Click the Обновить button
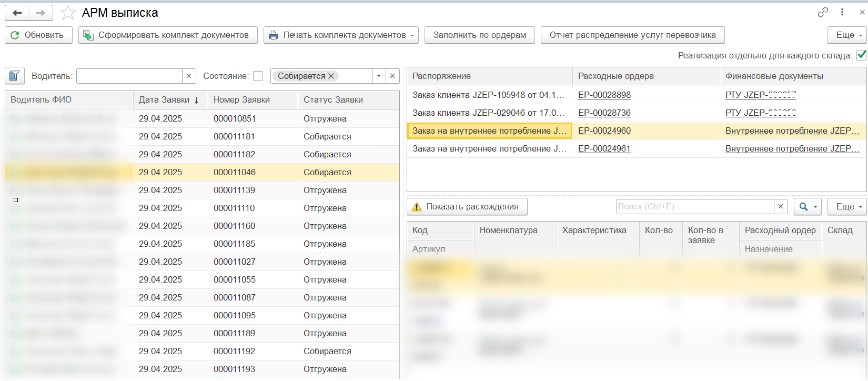The width and height of the screenshot is (868, 381). click(x=38, y=35)
